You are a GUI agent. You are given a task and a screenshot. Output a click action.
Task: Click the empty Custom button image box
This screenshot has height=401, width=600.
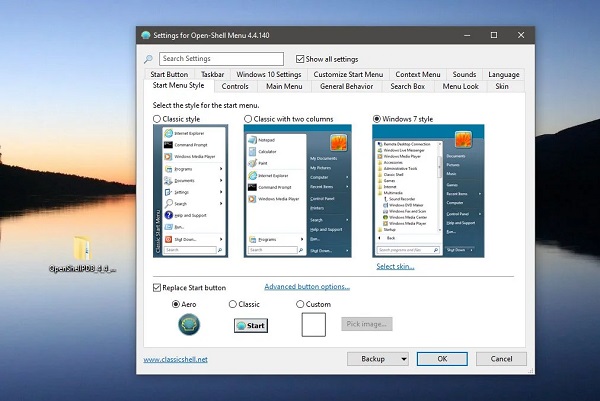click(x=314, y=324)
